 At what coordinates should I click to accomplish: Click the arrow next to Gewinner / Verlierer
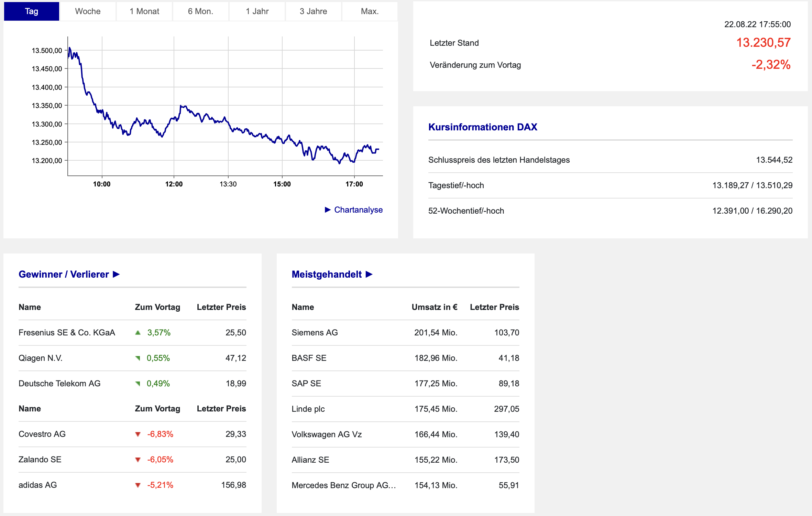116,274
